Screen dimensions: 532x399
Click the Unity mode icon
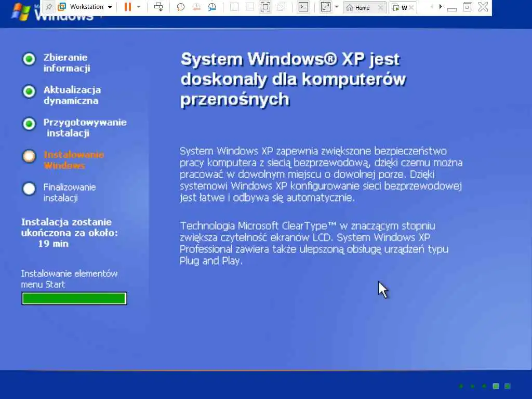(x=281, y=7)
